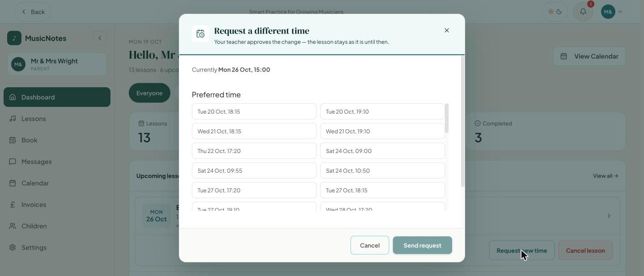Click the View Calendar button
This screenshot has height=276, width=644.
click(589, 56)
